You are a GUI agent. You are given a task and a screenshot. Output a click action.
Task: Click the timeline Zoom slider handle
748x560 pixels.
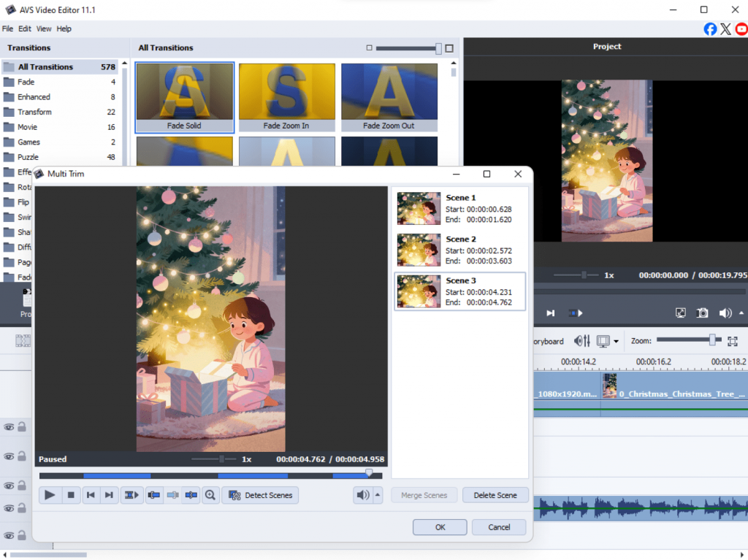pos(712,340)
